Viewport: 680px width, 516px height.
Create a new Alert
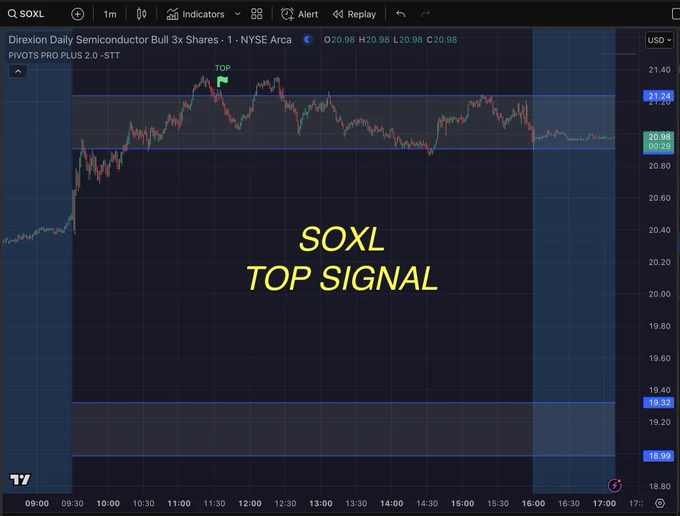point(299,14)
